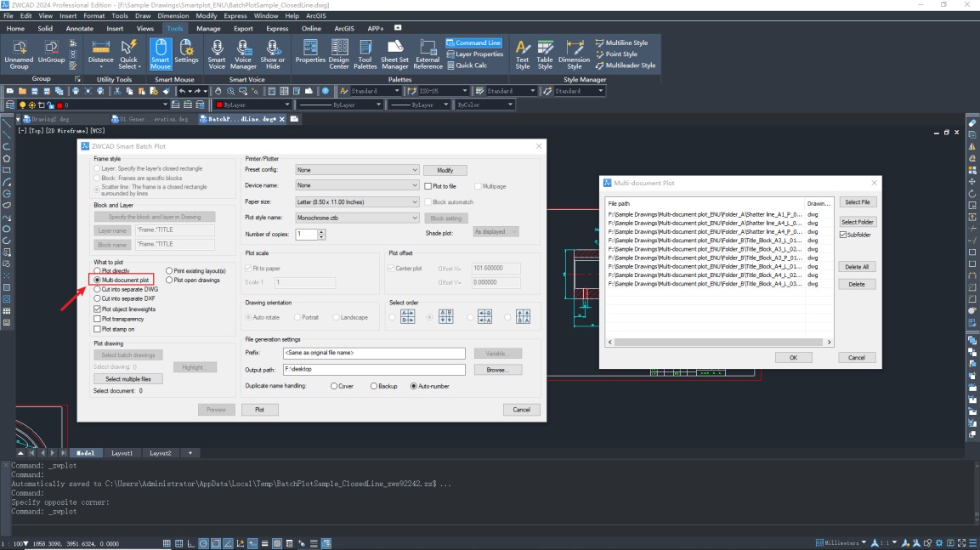Toggle the Smart Mouse feature

161,54
